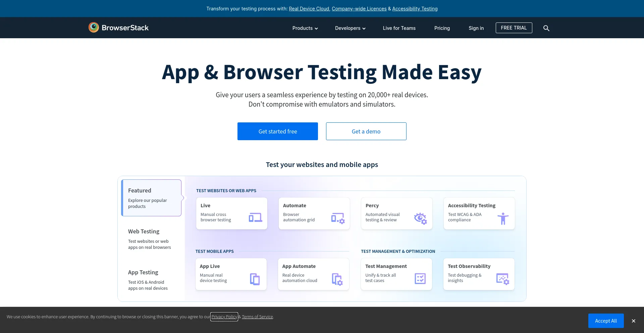Click the Automate browser automation grid icon
Screen dimensions: 644x333
(337, 218)
